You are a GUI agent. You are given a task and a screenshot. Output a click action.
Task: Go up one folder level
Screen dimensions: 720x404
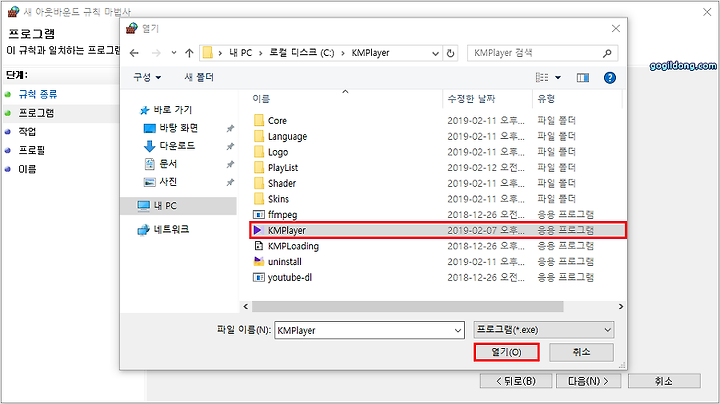point(189,53)
